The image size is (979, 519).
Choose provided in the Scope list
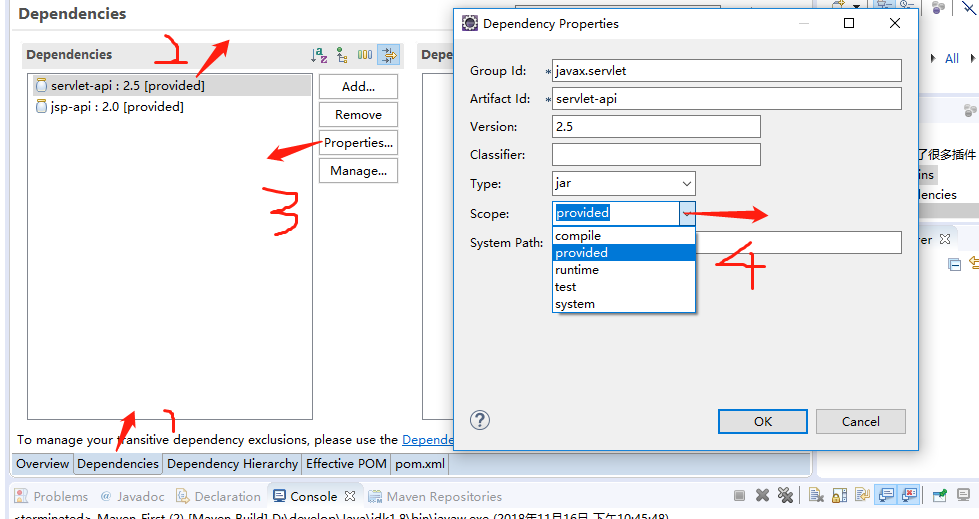click(624, 252)
